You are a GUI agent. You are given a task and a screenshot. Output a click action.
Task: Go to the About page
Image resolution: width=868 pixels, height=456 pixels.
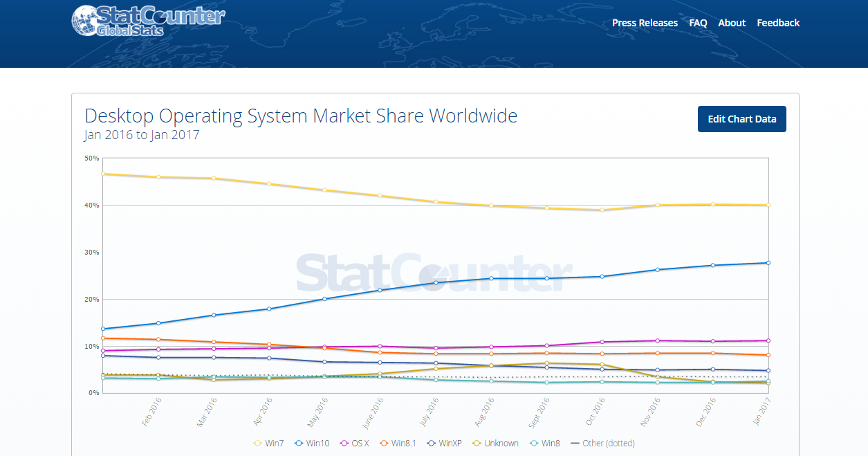tap(732, 23)
